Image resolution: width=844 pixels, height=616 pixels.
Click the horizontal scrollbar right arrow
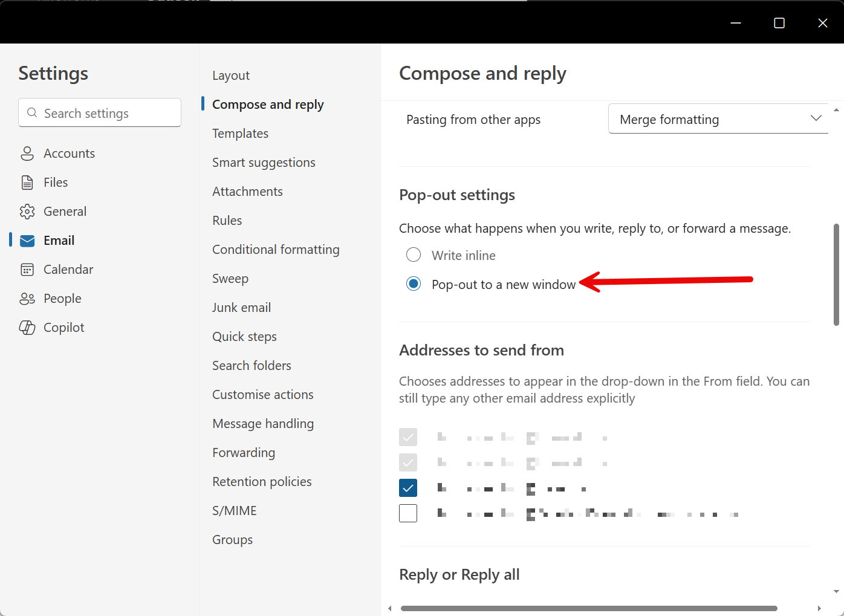[x=819, y=608]
